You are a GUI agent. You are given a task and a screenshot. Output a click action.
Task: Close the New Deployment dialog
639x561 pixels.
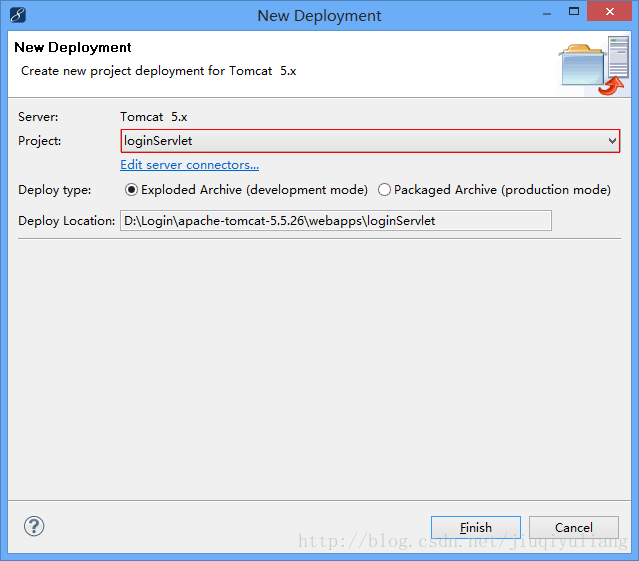pyautogui.click(x=609, y=11)
